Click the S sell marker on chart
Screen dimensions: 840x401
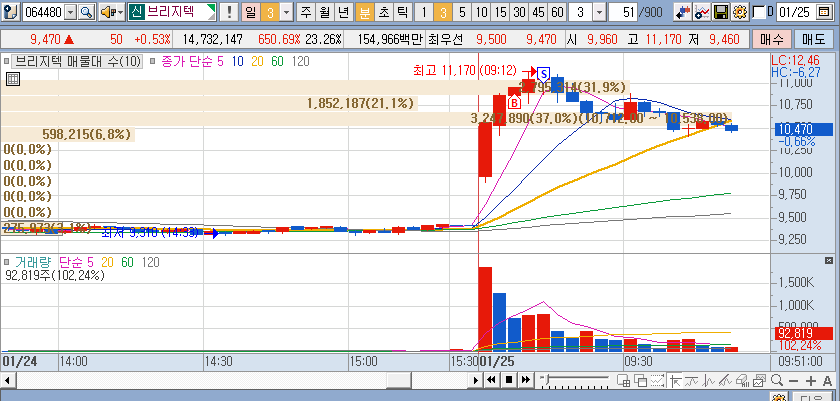click(543, 73)
